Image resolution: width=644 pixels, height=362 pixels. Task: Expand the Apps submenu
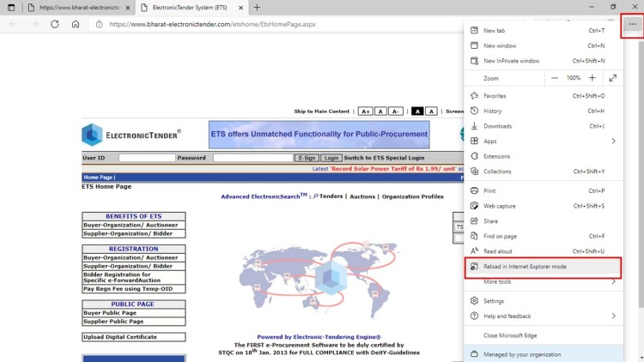tap(613, 141)
